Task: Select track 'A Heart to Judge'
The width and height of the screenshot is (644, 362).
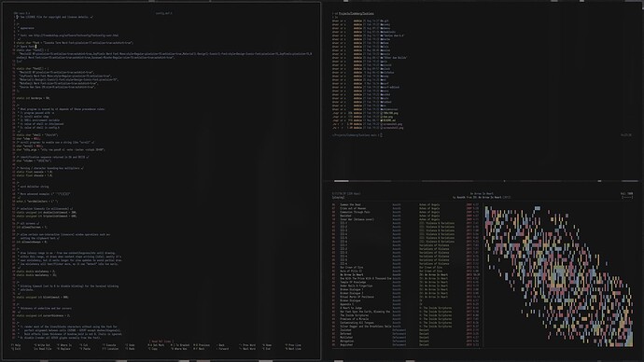Action: (x=351, y=308)
